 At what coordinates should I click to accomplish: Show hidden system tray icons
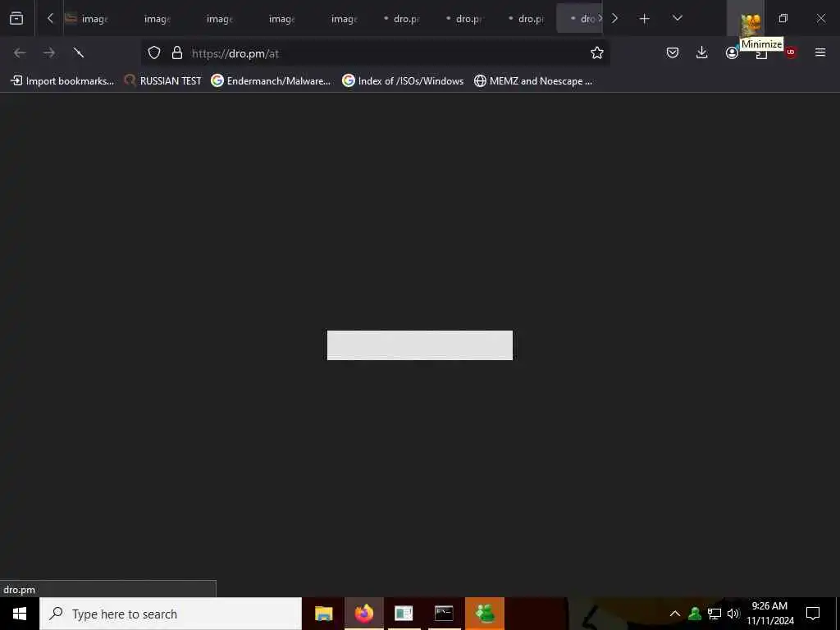(x=675, y=614)
